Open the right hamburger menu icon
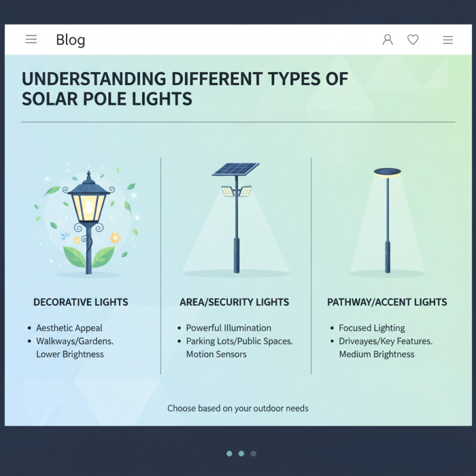This screenshot has width=476, height=476. (x=448, y=40)
